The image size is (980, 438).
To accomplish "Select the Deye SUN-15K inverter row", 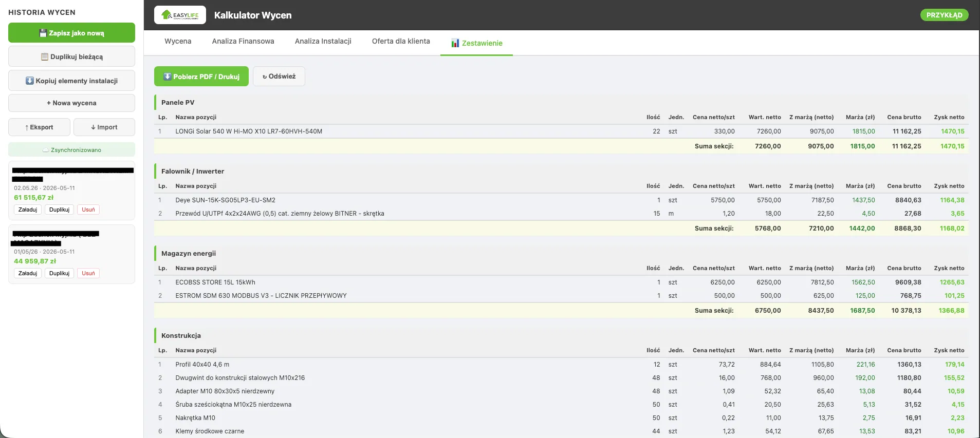I will [x=561, y=200].
